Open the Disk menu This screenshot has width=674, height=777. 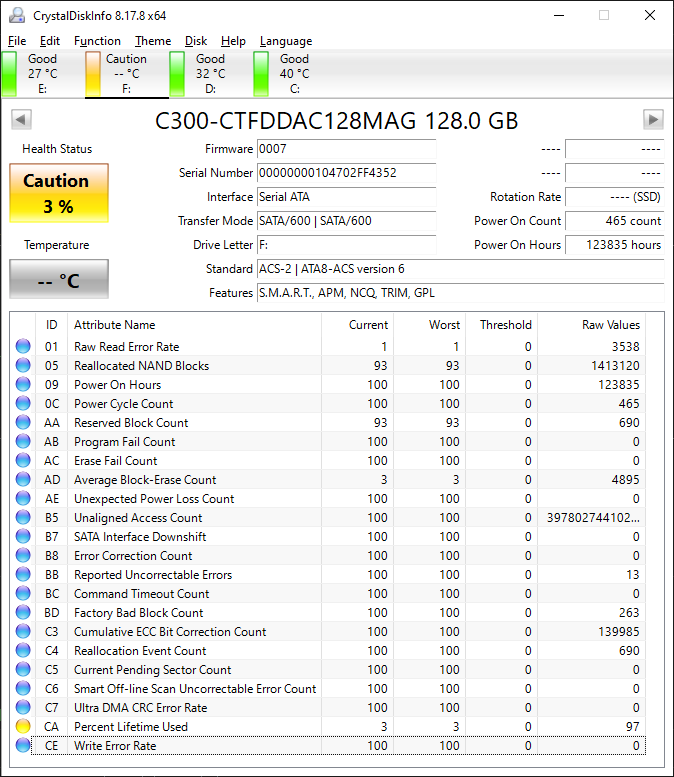[196, 41]
